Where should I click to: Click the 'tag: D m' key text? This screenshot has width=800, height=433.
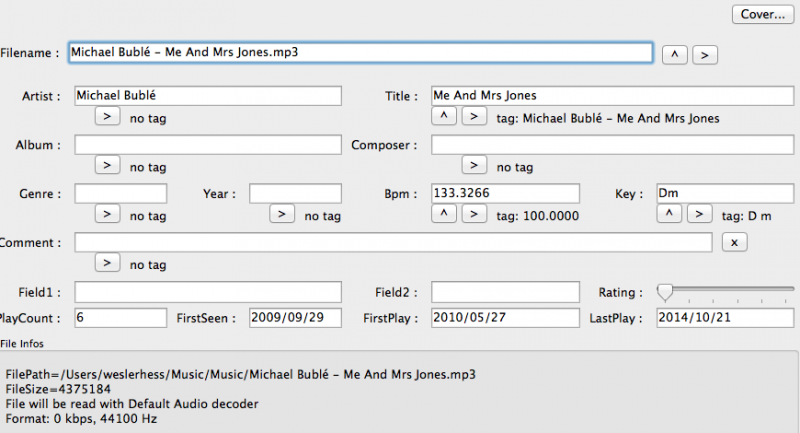(746, 216)
